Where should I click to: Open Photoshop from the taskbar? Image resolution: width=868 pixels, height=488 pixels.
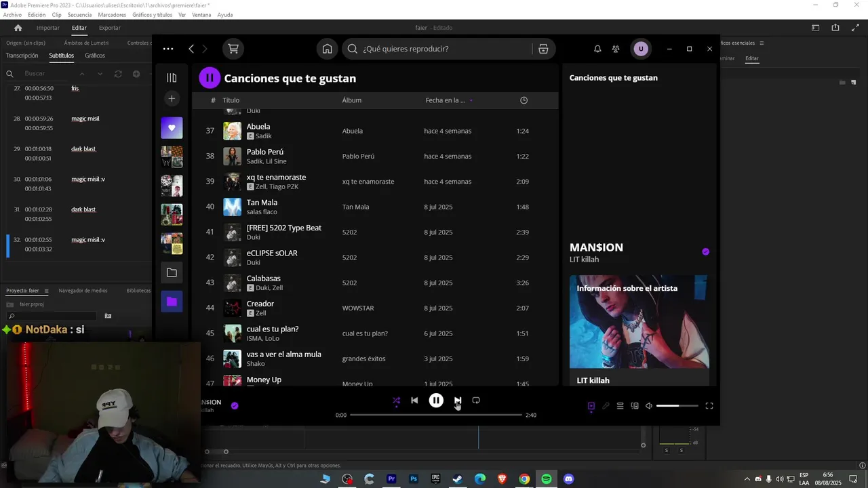[414, 479]
